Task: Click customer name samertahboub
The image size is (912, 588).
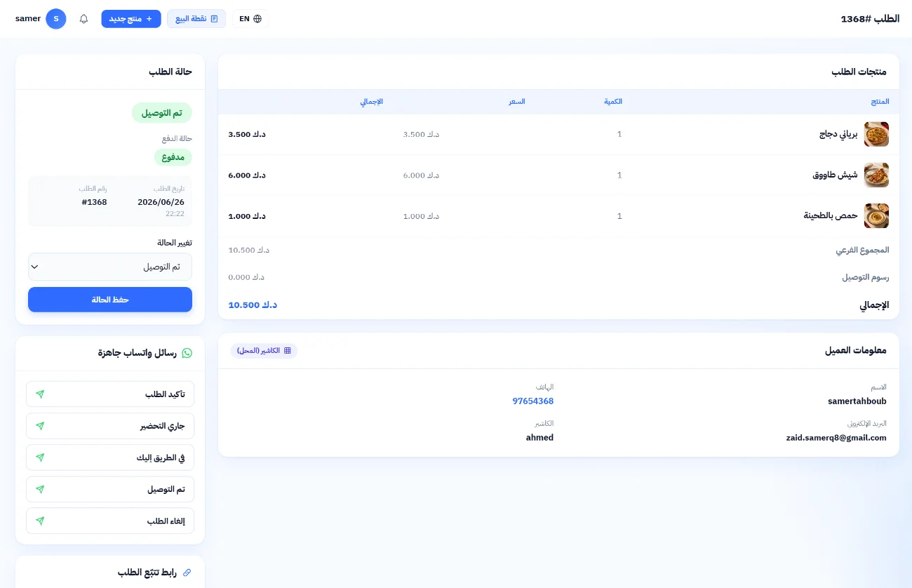Action: pyautogui.click(x=857, y=401)
